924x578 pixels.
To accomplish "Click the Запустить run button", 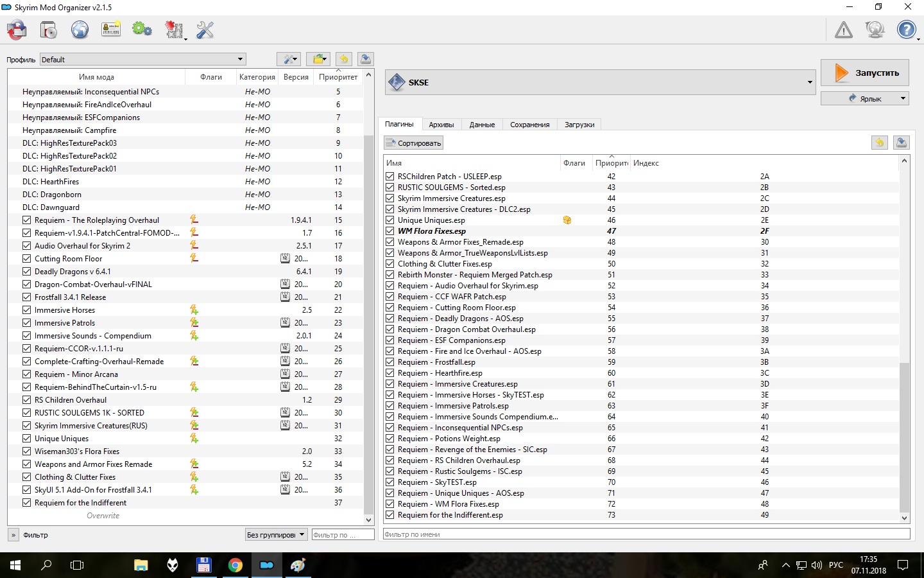I will click(x=865, y=73).
